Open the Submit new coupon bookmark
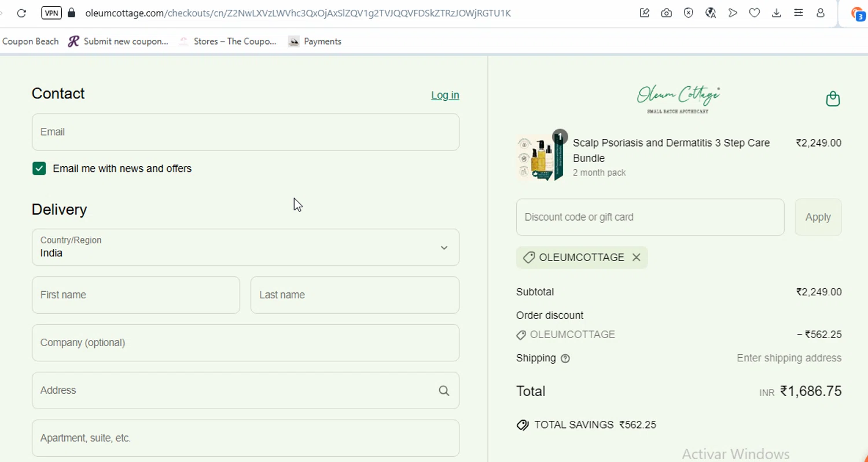 (119, 41)
